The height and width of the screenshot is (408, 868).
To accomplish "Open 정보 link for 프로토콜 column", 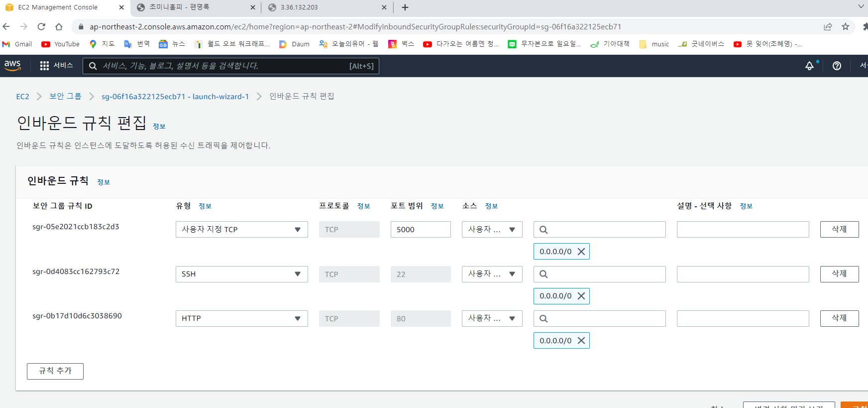I will tap(364, 206).
